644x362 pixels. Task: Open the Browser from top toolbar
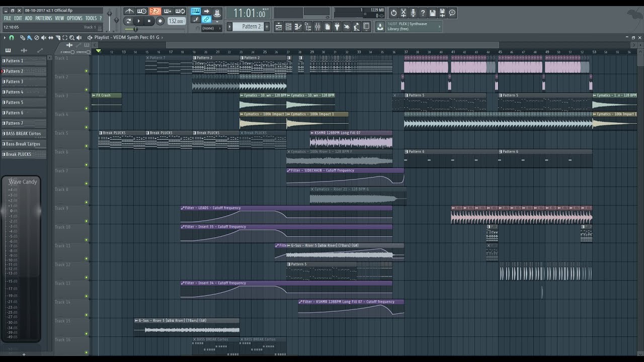click(x=308, y=27)
